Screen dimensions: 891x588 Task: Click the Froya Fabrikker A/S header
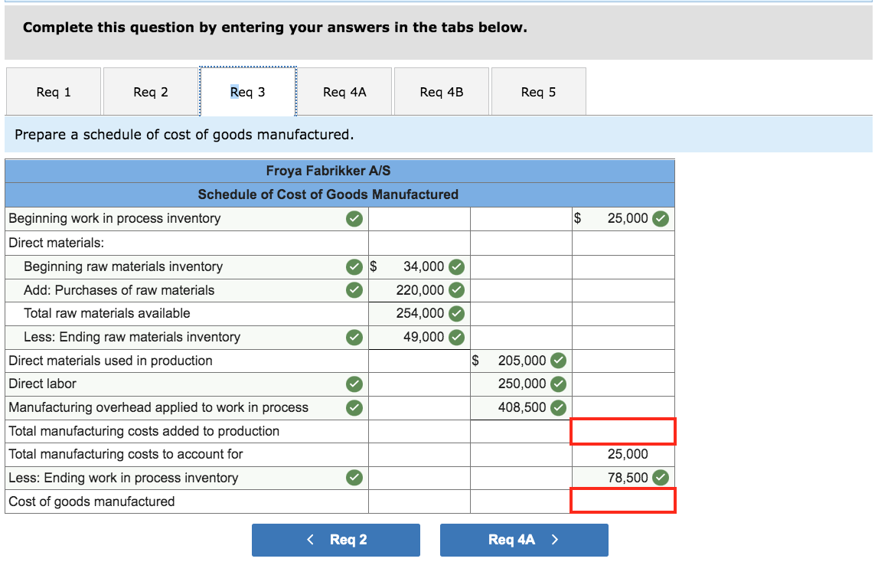coord(328,171)
